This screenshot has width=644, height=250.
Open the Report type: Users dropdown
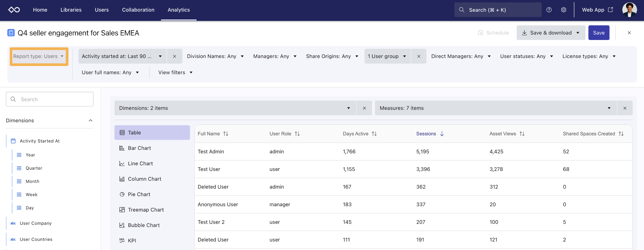[x=39, y=56]
